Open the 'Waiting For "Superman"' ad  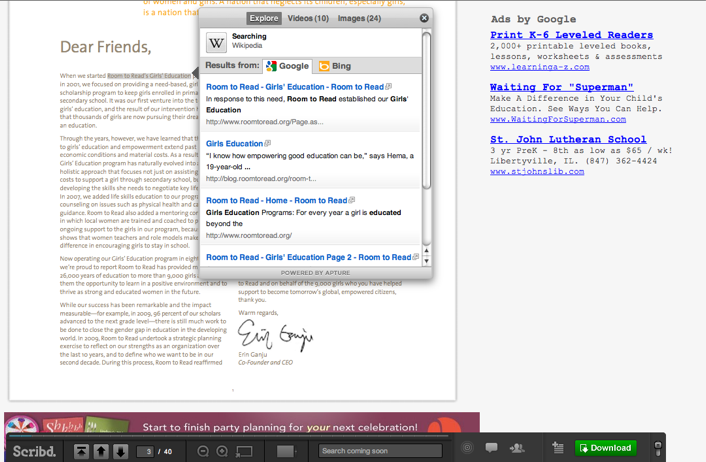[x=561, y=87]
